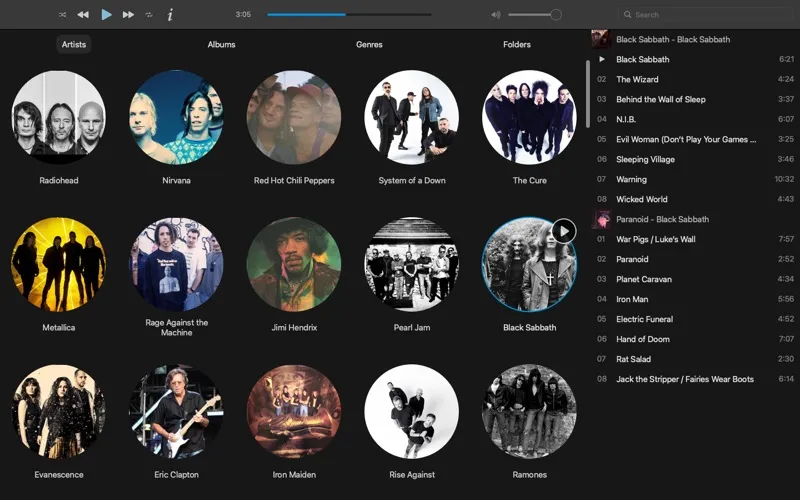Click the Pearl Jam name label
This screenshot has height=500, width=800.
coord(412,328)
